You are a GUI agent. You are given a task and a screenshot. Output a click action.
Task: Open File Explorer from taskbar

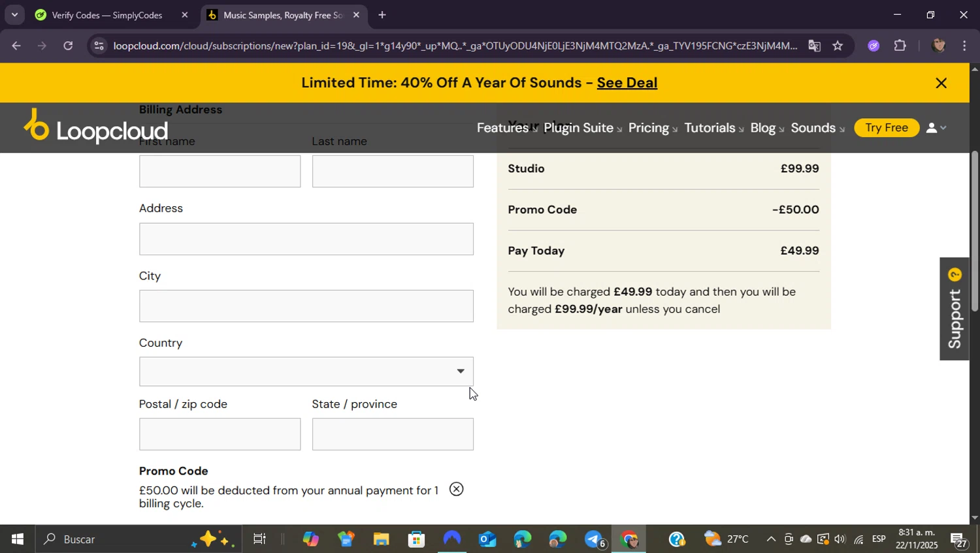coord(381,539)
